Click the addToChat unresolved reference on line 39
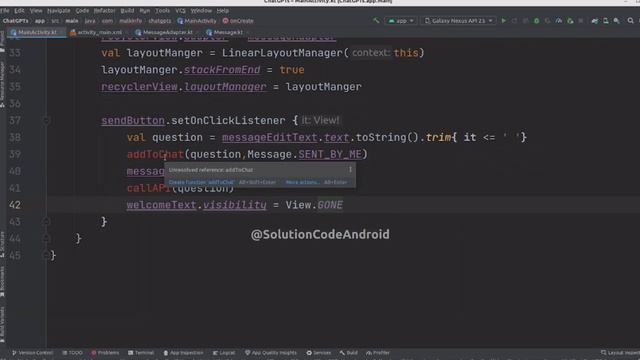 (155, 154)
